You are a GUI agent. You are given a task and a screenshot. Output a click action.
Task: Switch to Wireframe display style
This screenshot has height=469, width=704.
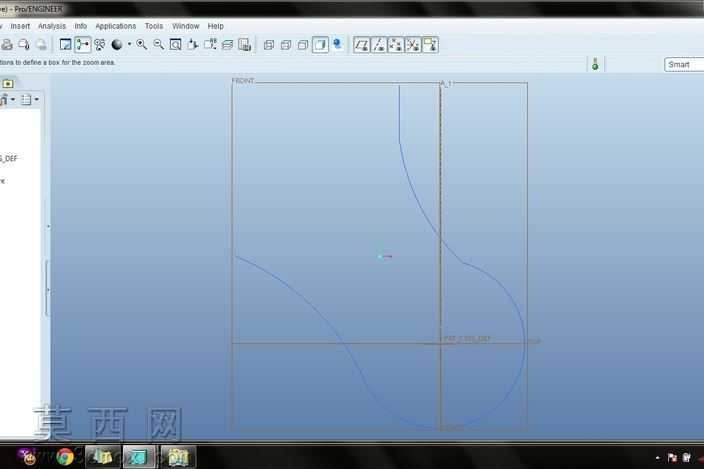[x=269, y=45]
